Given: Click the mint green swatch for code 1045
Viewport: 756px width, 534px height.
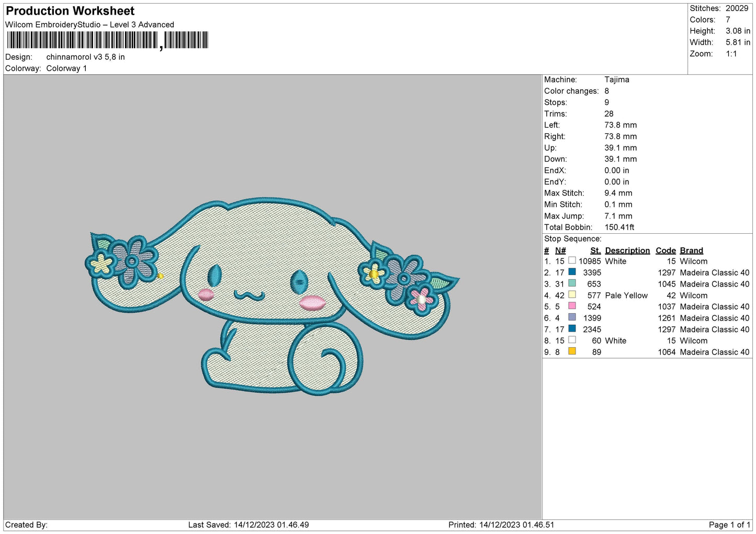Looking at the screenshot, I should click(572, 283).
